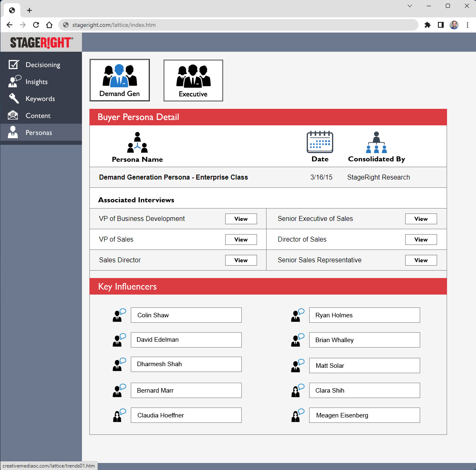Screen dimensions: 476x470
Task: Click the Bernard Marr influencer field
Action: point(186,390)
